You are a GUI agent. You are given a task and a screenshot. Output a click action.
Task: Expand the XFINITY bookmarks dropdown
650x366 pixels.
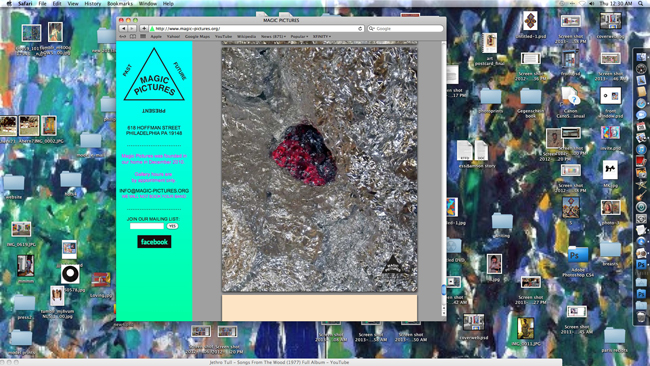click(x=322, y=36)
